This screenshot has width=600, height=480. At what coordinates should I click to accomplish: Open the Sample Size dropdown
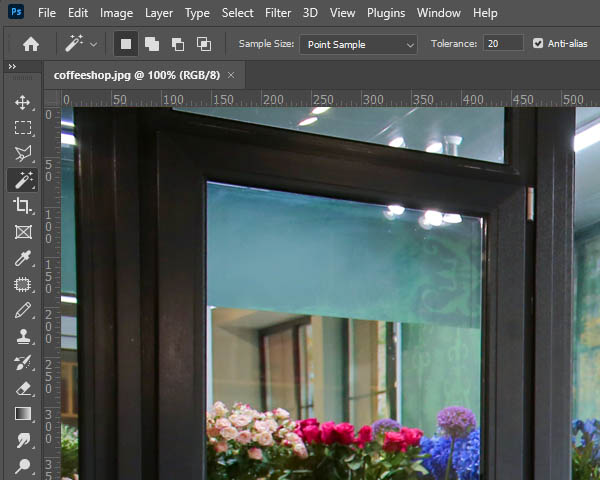(x=358, y=44)
